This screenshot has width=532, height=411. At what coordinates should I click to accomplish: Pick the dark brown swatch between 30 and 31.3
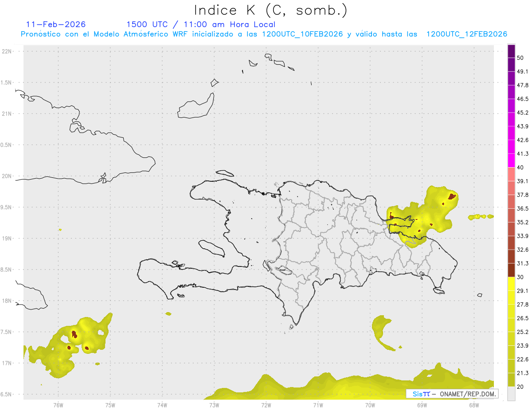tap(511, 270)
